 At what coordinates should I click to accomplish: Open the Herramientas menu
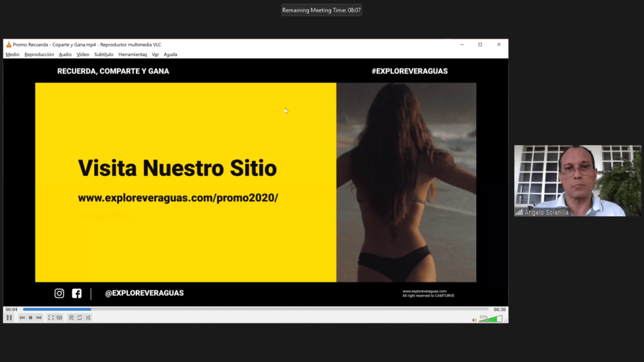click(x=133, y=54)
